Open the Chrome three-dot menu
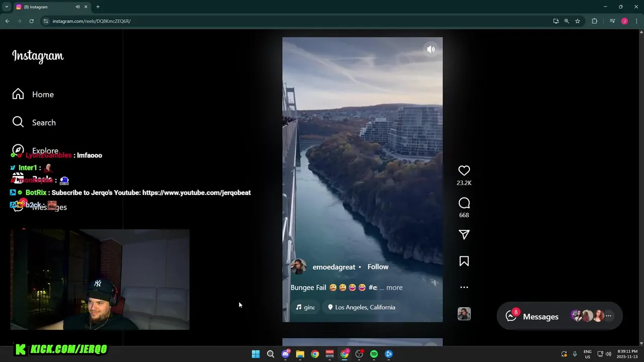Viewport: 644px width, 362px height. coord(636,21)
